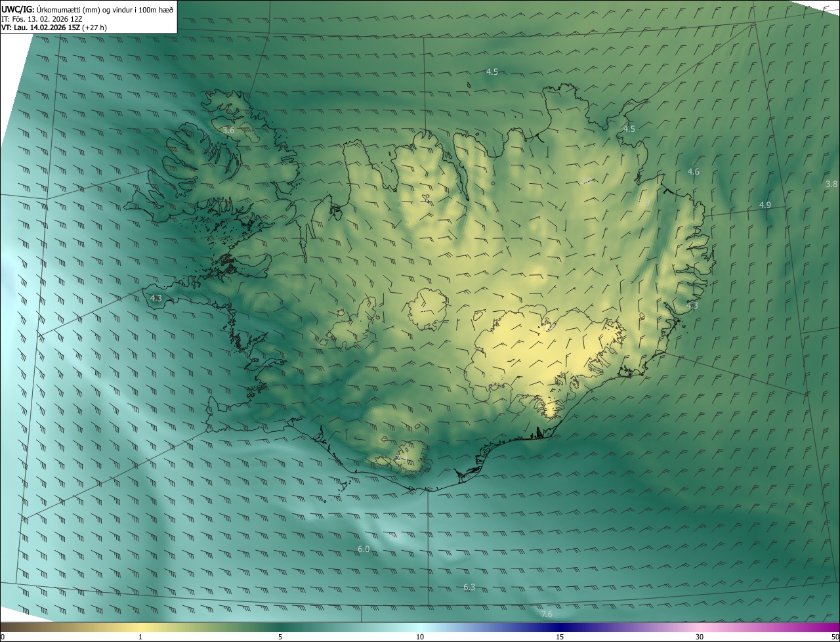Image resolution: width=840 pixels, height=642 pixels.
Task: Click the 50 tick label of the color scale
Action: tap(835, 637)
